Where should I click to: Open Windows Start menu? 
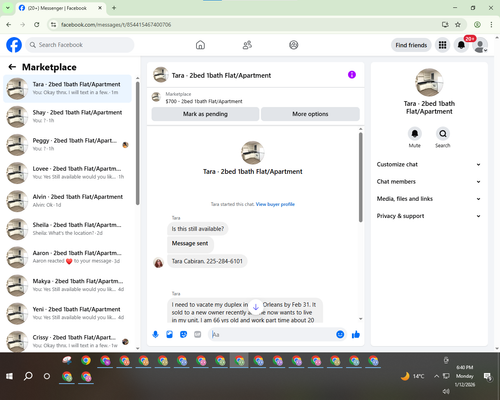pyautogui.click(x=9, y=376)
